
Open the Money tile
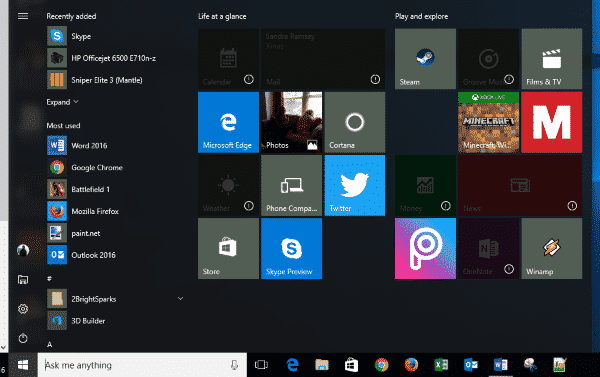click(x=425, y=185)
